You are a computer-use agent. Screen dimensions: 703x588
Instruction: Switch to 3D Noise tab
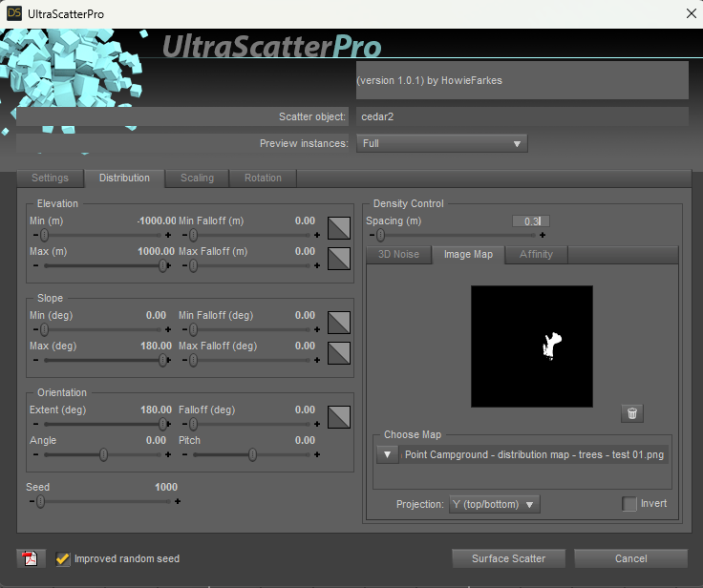pos(398,255)
